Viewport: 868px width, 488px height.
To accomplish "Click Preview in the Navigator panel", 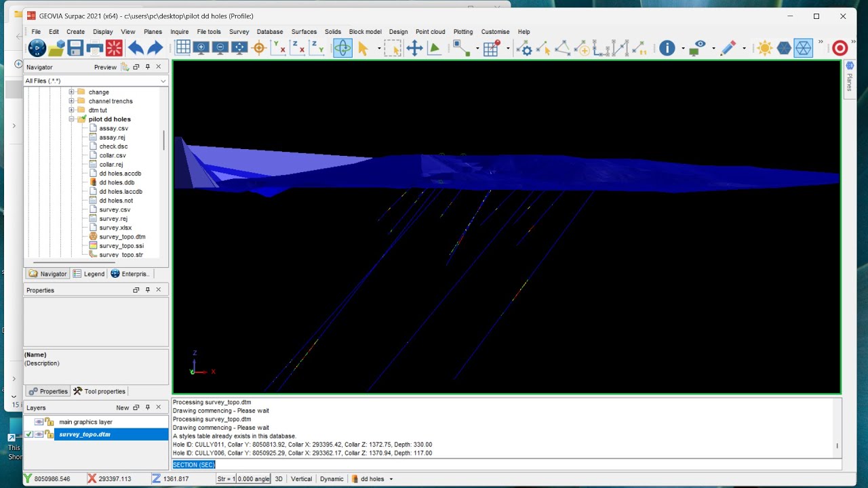I will click(105, 67).
